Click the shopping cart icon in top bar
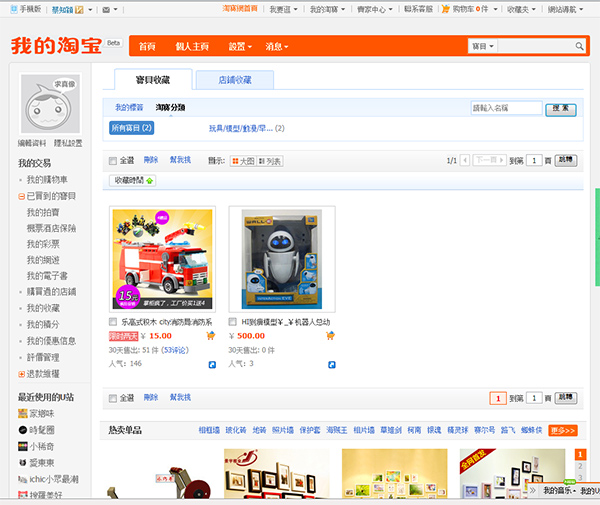This screenshot has width=600, height=505. [x=445, y=9]
